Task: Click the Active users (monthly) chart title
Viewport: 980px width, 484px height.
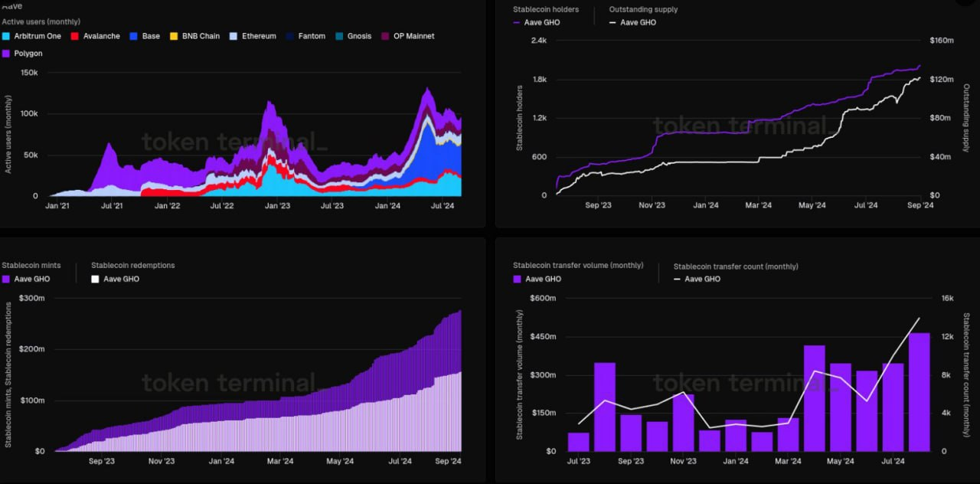Action: pos(41,21)
